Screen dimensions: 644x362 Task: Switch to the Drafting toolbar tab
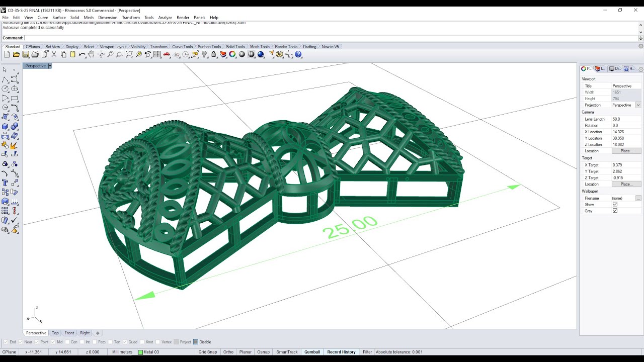(x=309, y=47)
